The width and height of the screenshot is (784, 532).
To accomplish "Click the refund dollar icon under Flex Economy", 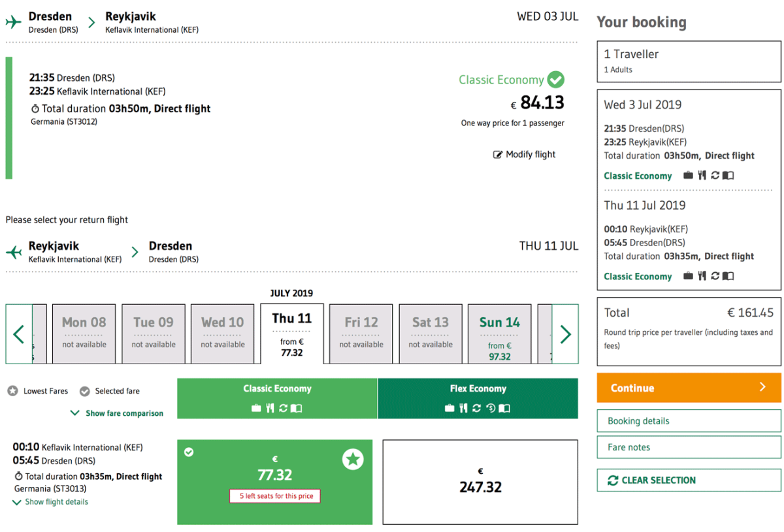I will pyautogui.click(x=490, y=408).
